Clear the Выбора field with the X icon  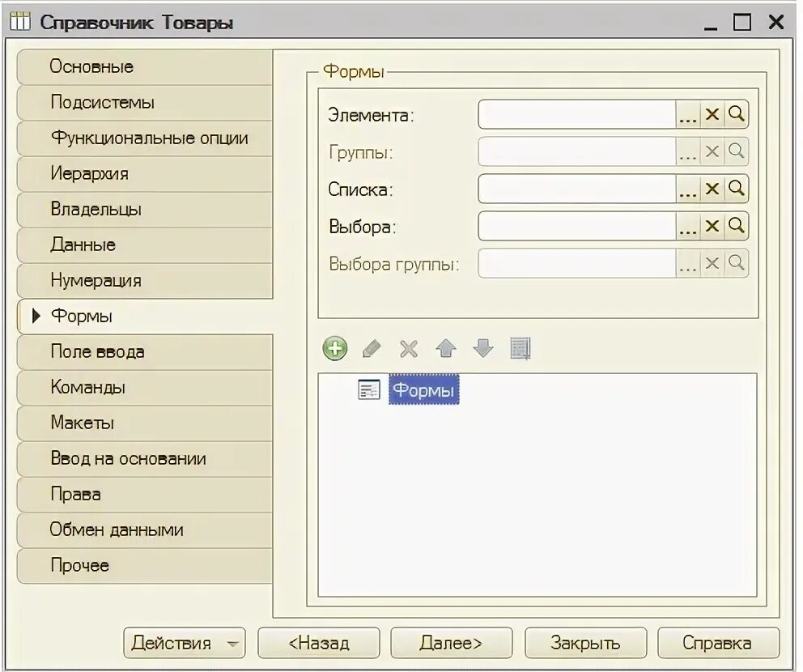pyautogui.click(x=712, y=227)
